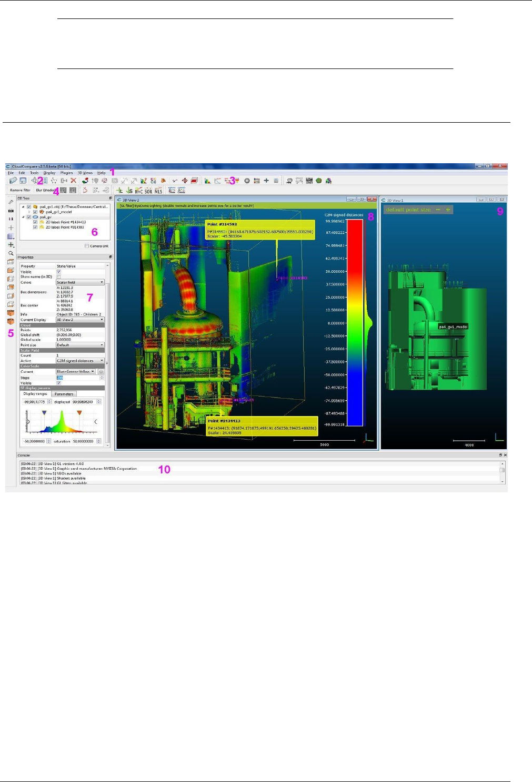Click the Save icon in main toolbar
The width and height of the screenshot is (532, 782).
coord(23,181)
